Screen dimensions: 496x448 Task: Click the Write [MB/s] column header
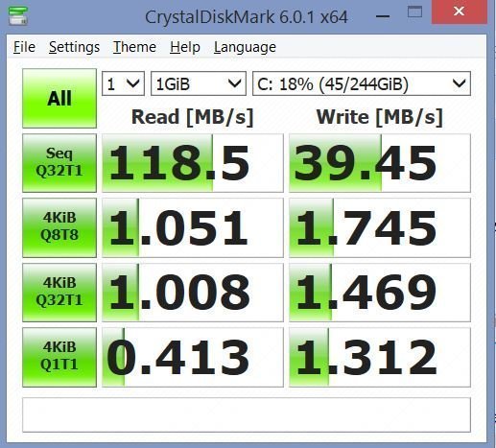tap(380, 117)
